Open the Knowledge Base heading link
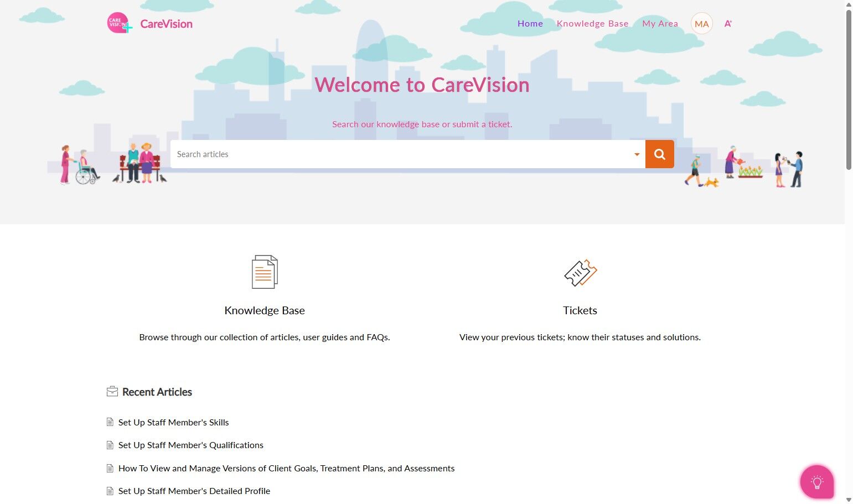 pos(265,310)
